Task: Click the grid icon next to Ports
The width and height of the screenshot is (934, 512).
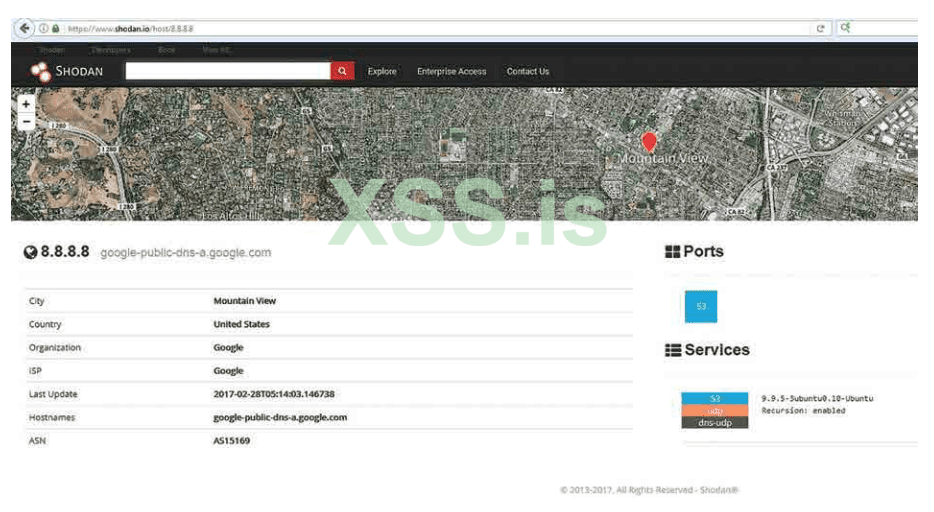Action: [x=673, y=252]
